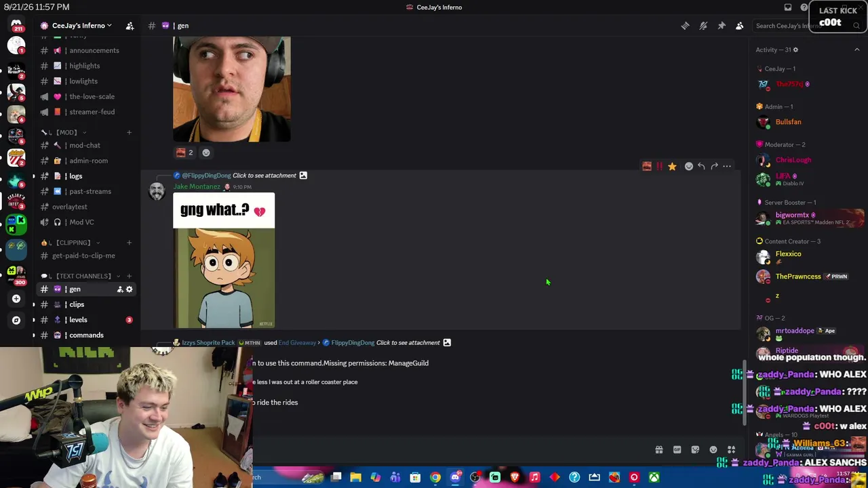Screen dimensions: 868x488
Task: Forward the hovered message
Action: 714,166
